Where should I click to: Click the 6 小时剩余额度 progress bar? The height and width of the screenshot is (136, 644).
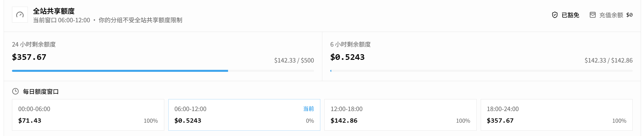click(x=481, y=71)
